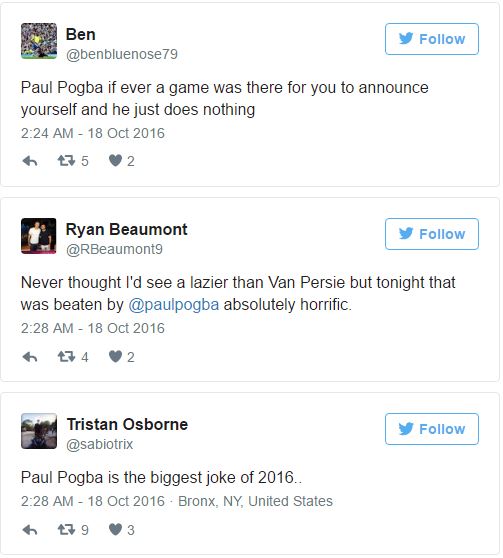Open the @benbluenose79 handle
Viewport: 503px width, 558px height.
pos(122,54)
